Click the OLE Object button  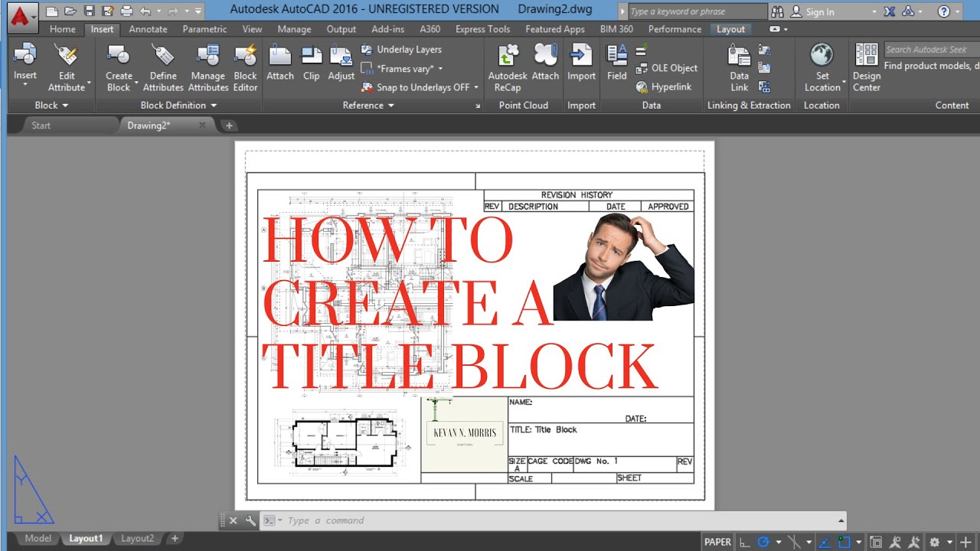point(666,68)
